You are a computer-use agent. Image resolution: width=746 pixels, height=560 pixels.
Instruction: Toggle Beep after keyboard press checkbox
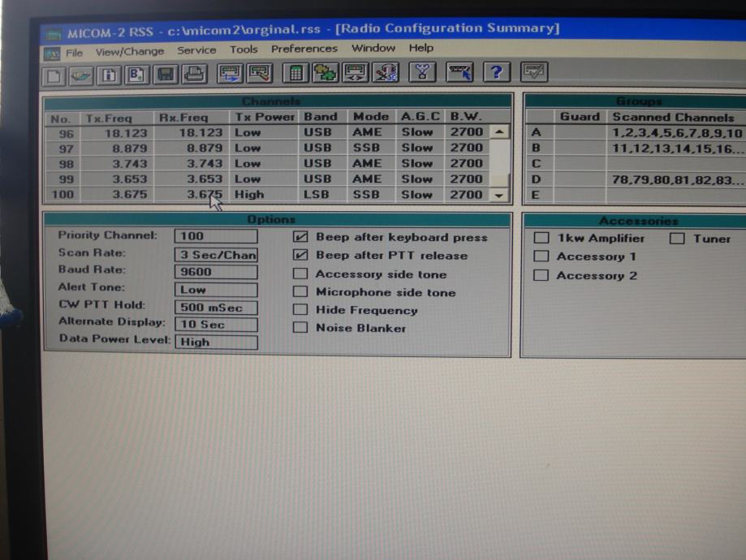[x=300, y=236]
